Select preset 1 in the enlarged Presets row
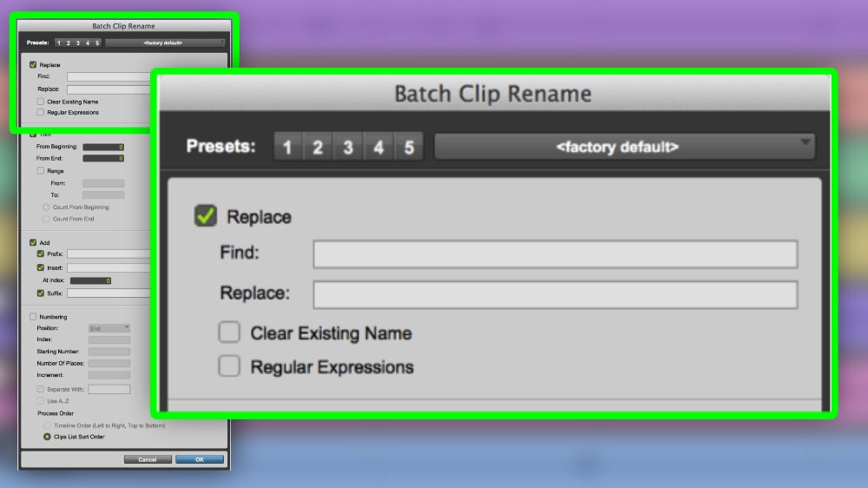Screen dimensions: 868x488 click(287, 147)
